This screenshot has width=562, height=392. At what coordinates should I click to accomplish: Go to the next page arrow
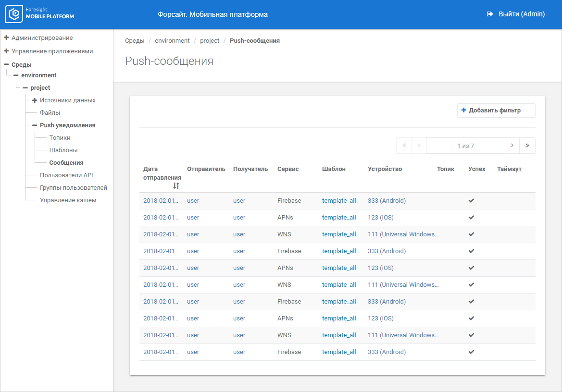[x=512, y=146]
